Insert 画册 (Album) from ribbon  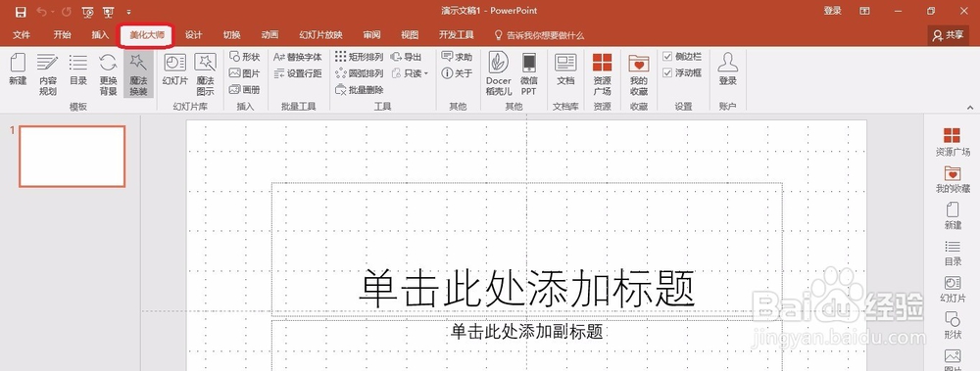tap(244, 89)
